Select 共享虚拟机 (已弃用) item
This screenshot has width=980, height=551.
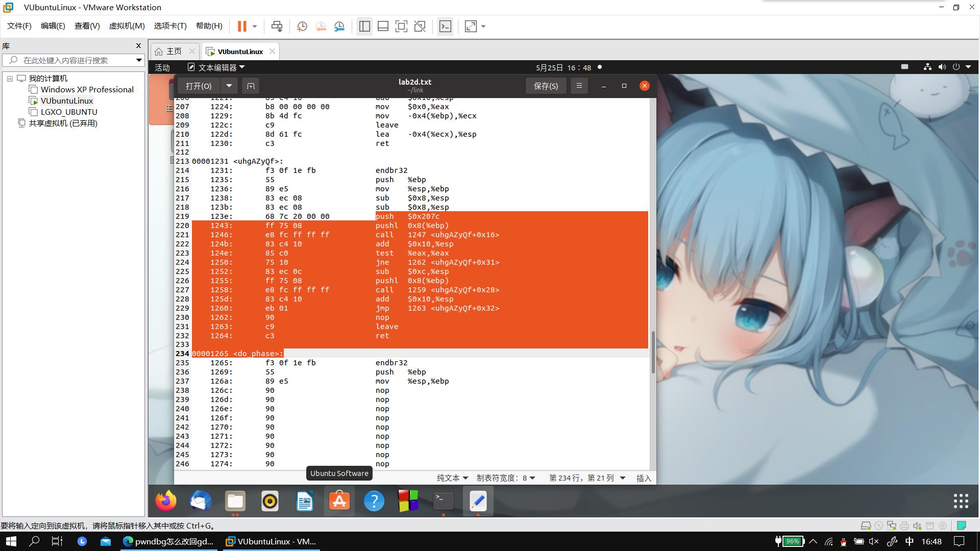click(62, 123)
